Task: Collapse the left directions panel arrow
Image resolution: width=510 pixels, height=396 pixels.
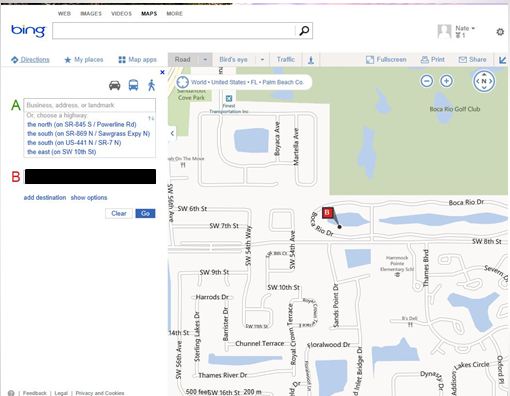Action: pos(172,133)
